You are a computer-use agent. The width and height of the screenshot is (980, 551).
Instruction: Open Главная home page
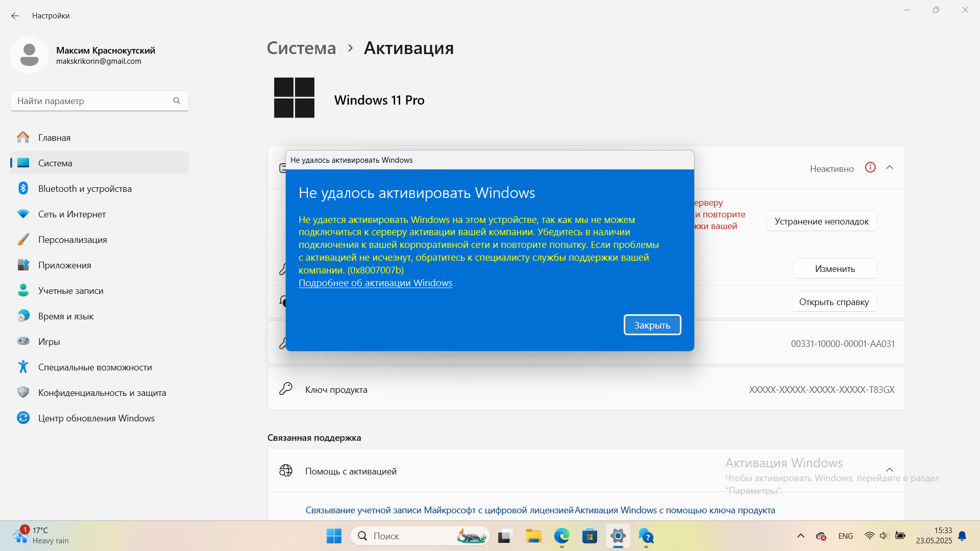(100, 138)
